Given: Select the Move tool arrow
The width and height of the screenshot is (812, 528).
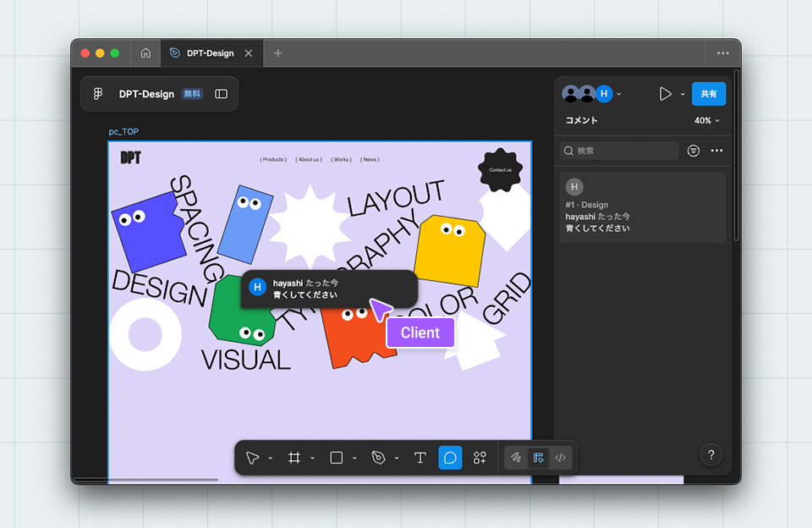Looking at the screenshot, I should coord(252,458).
